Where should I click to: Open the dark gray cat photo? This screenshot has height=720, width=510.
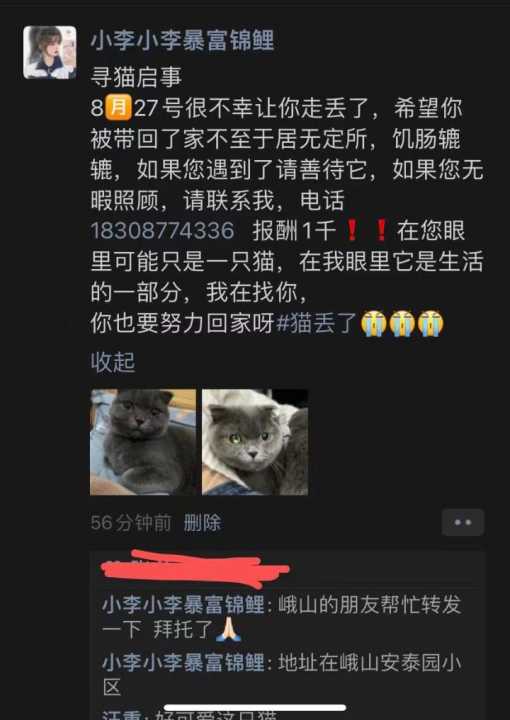143,442
